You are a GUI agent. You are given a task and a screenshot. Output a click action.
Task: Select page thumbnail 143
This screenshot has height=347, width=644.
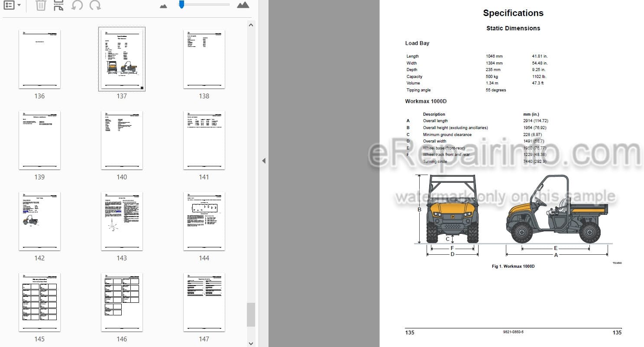[122, 221]
